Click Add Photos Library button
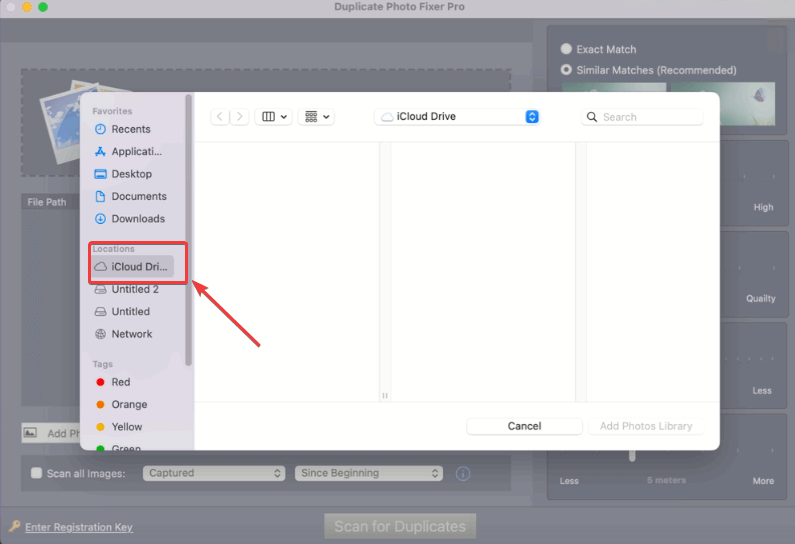The image size is (795, 544). (646, 426)
